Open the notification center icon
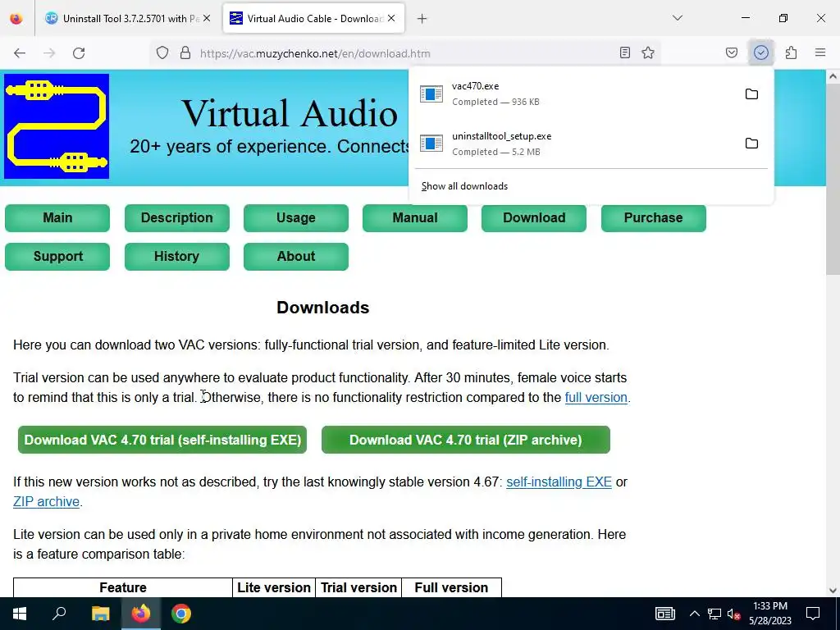The height and width of the screenshot is (630, 840). click(813, 614)
